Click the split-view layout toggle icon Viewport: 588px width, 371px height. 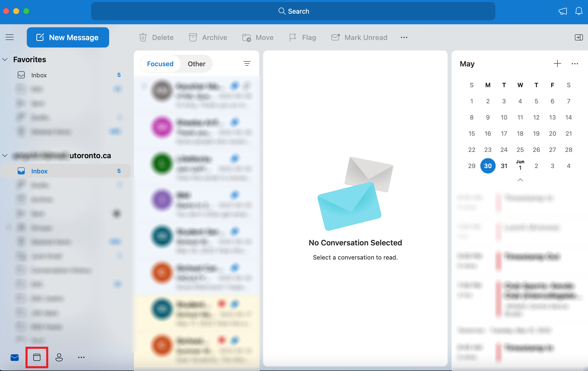click(x=579, y=37)
